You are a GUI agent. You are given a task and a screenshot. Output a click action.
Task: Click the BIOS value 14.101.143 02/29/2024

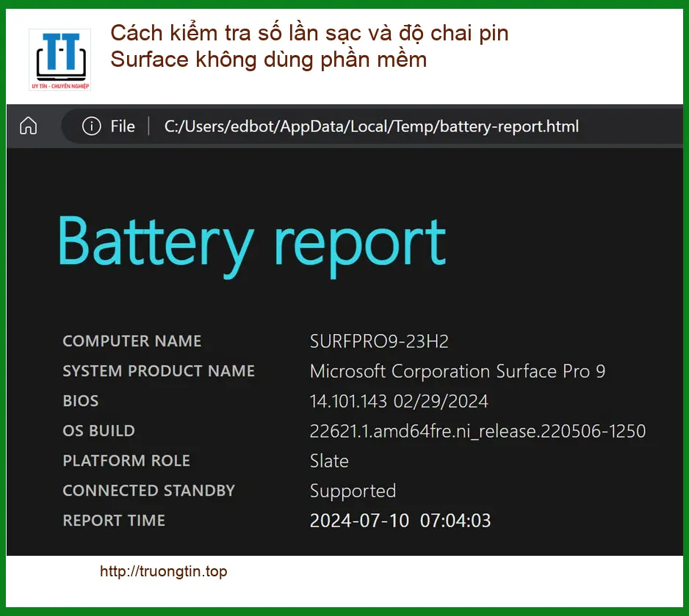(x=399, y=402)
